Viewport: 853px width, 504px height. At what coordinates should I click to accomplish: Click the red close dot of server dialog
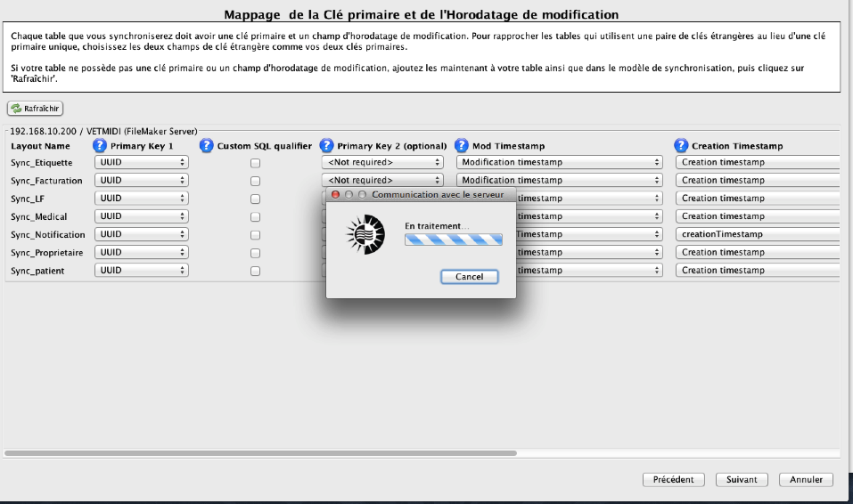[x=336, y=194]
